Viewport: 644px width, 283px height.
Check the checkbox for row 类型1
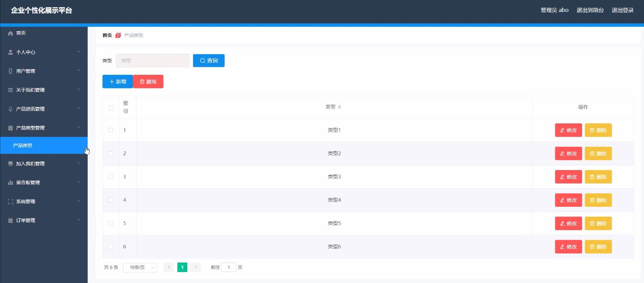[x=111, y=130]
